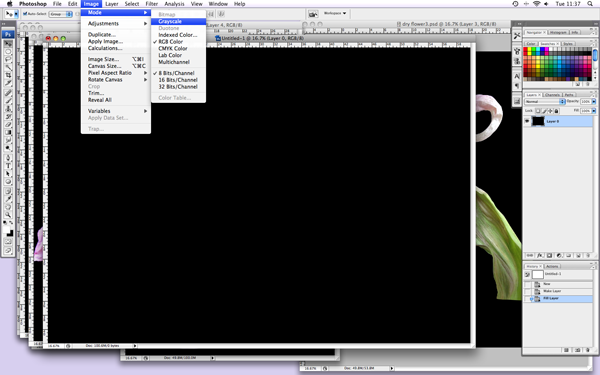
Task: Select the Eyedropper tool
Action: click(8, 199)
